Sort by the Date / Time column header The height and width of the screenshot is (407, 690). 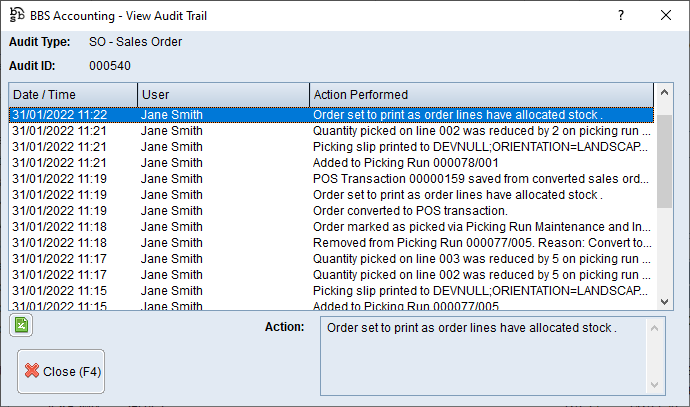pyautogui.click(x=72, y=94)
